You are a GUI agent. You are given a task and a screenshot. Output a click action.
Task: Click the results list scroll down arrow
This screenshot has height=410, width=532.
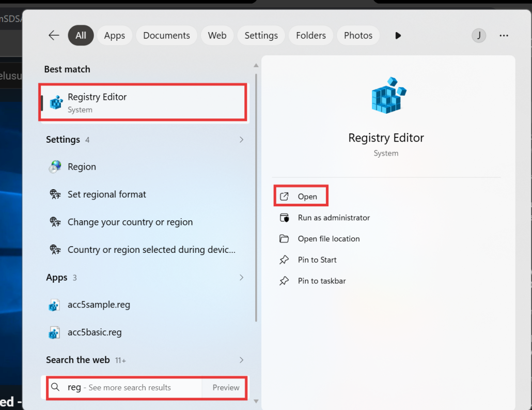[256, 401]
